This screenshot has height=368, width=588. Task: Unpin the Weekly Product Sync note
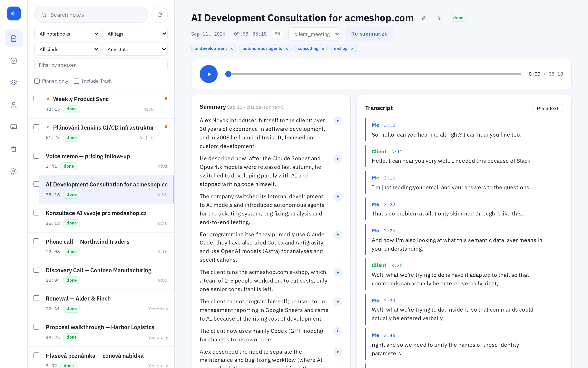pyautogui.click(x=166, y=99)
